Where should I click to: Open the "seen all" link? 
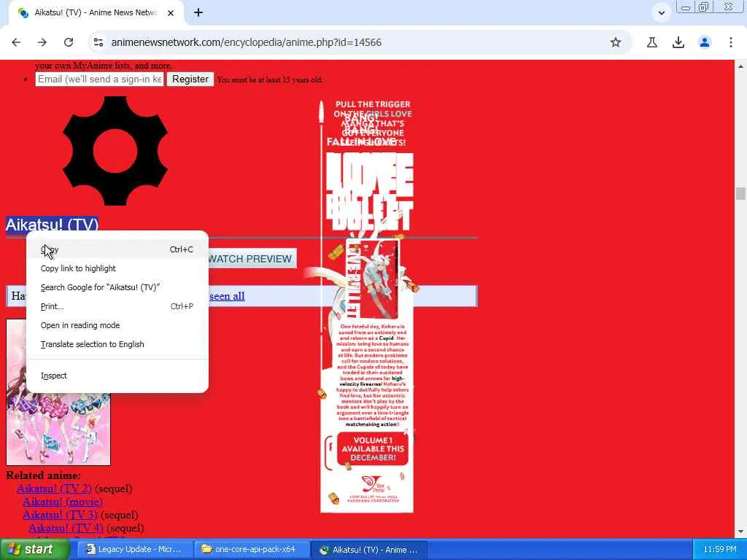[x=227, y=296]
